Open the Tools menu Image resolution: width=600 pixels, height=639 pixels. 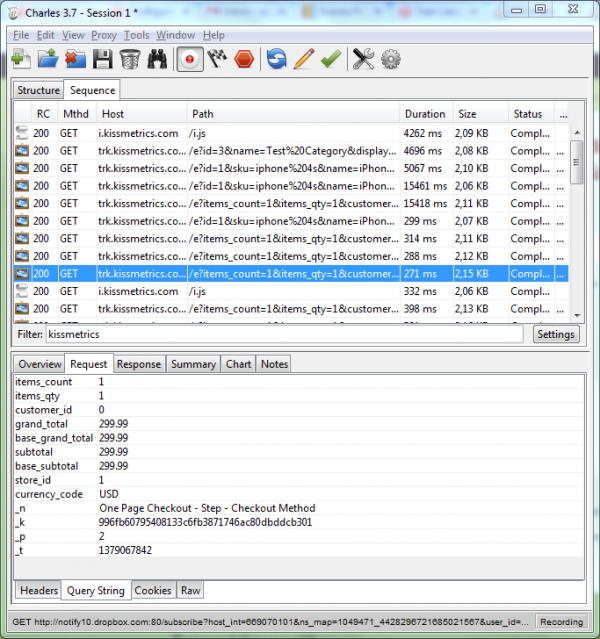[x=137, y=35]
